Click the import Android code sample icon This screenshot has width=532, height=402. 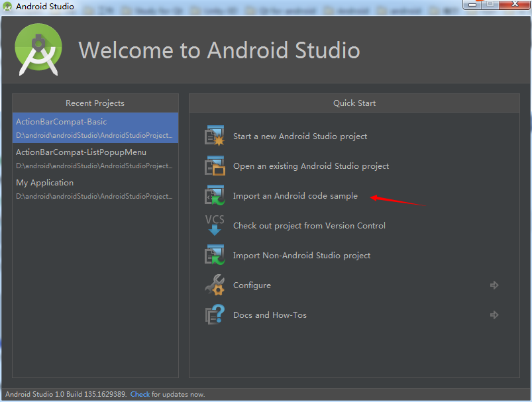[215, 195]
